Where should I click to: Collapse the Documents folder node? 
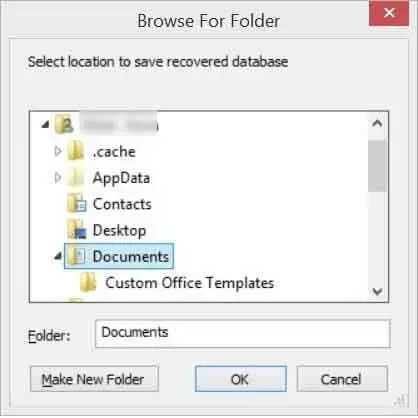[58, 256]
